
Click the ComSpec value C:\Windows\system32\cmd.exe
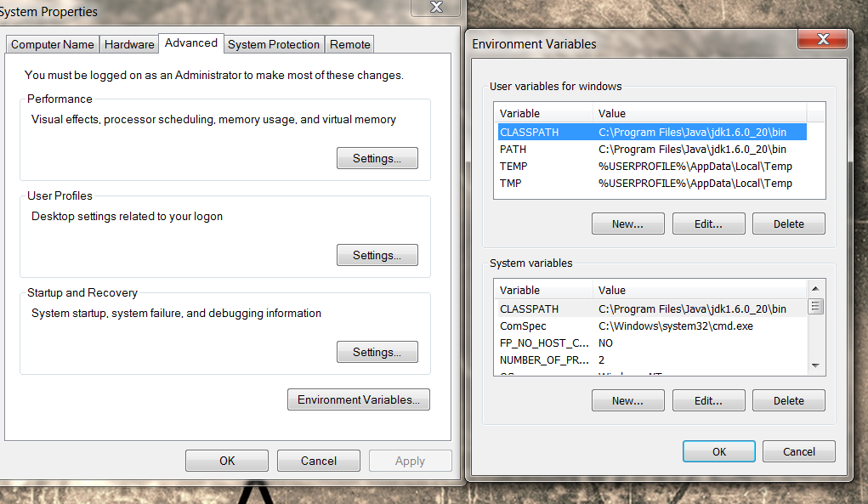coord(676,326)
